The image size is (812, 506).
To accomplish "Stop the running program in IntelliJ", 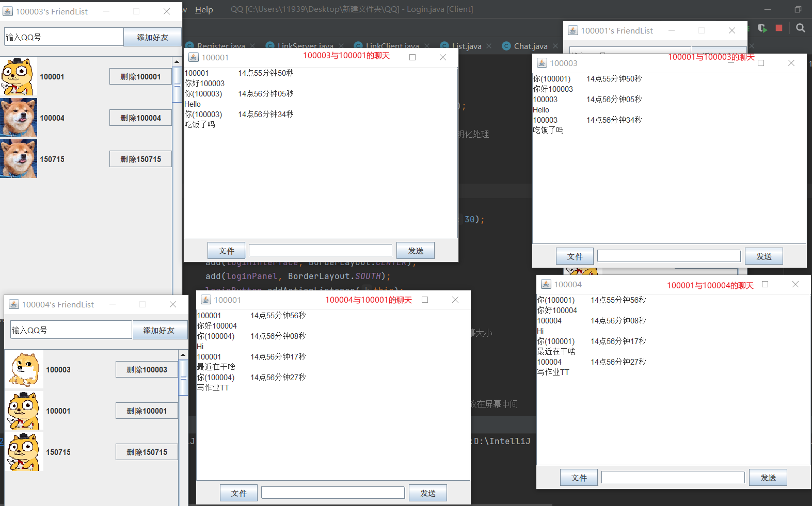I will pyautogui.click(x=779, y=28).
